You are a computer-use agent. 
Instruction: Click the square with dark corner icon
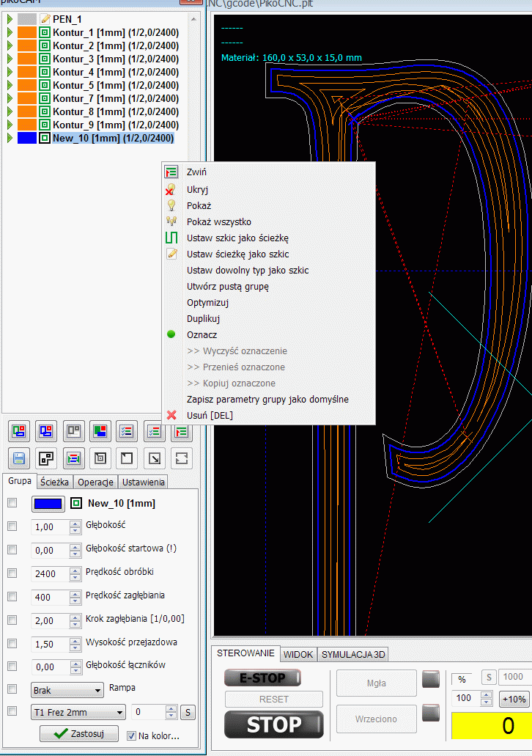tap(128, 458)
